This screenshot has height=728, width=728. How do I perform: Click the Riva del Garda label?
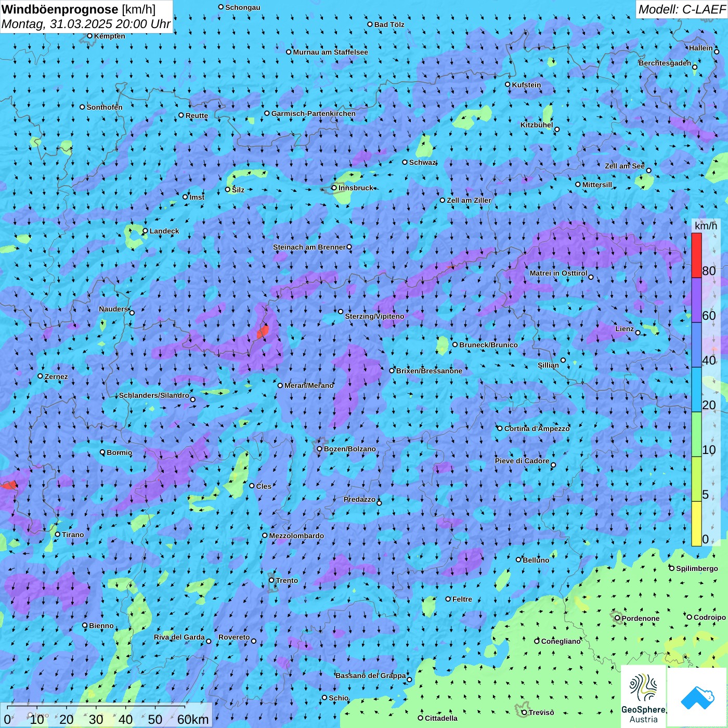(179, 637)
